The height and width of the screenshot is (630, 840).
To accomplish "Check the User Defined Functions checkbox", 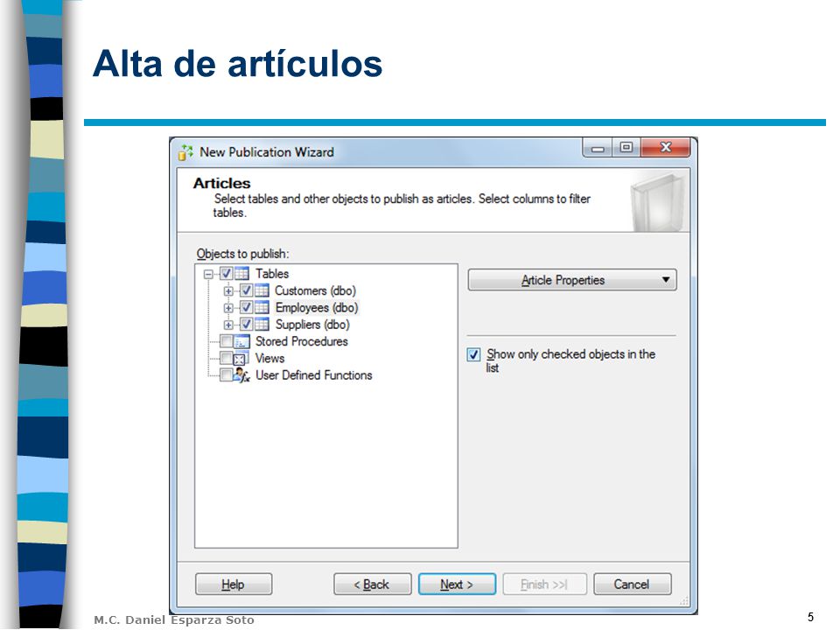I will tap(226, 375).
